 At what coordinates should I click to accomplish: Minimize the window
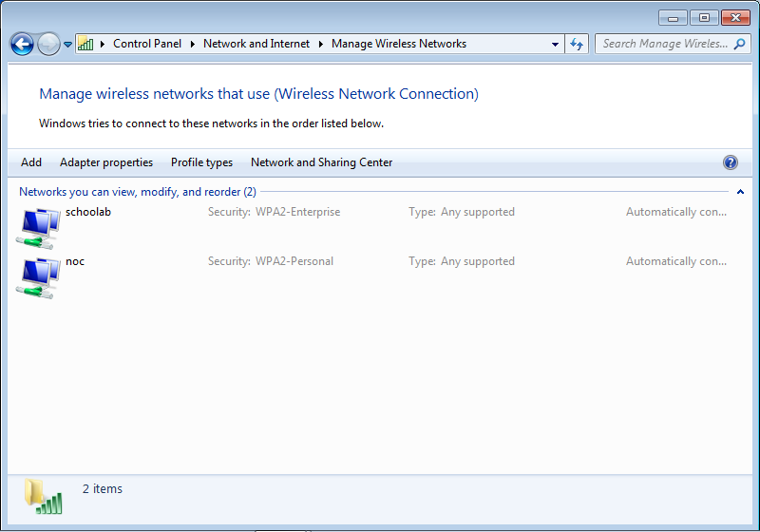673,18
